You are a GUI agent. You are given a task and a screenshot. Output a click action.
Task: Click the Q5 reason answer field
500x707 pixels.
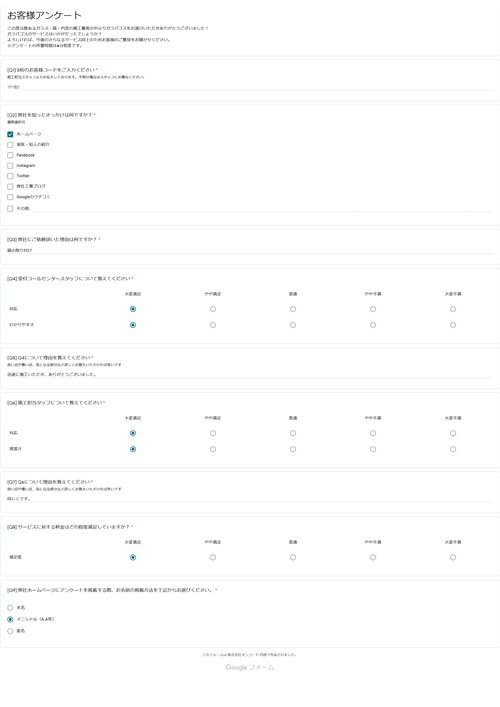250,374
